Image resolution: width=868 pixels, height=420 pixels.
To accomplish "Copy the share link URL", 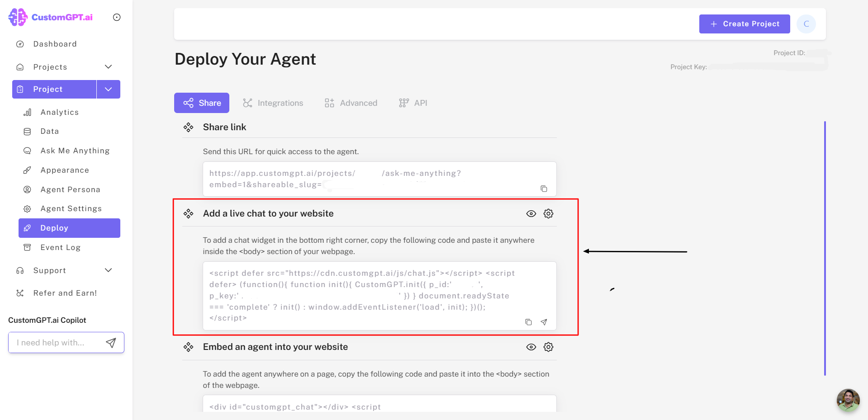I will pos(544,189).
